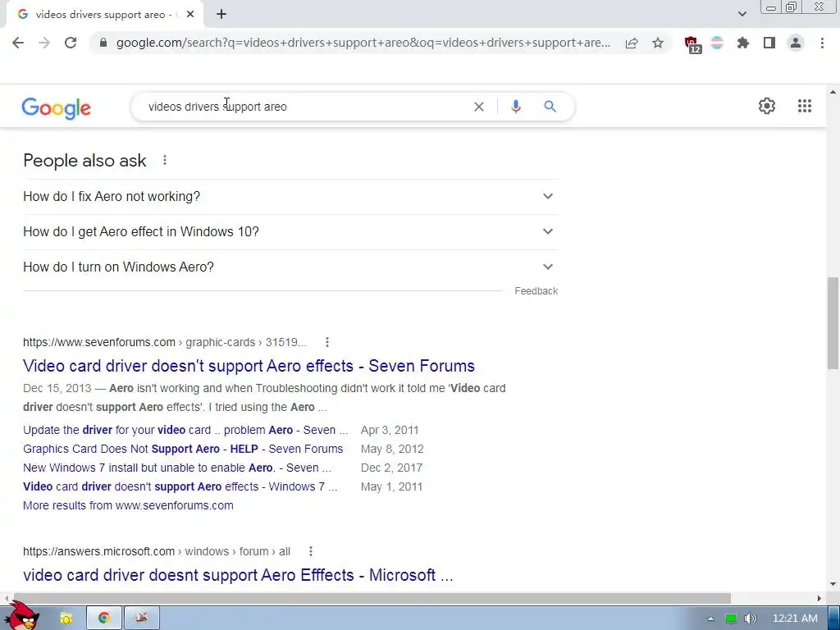Open 'New Windows 7 install but unable to enable Aero'

click(x=177, y=468)
